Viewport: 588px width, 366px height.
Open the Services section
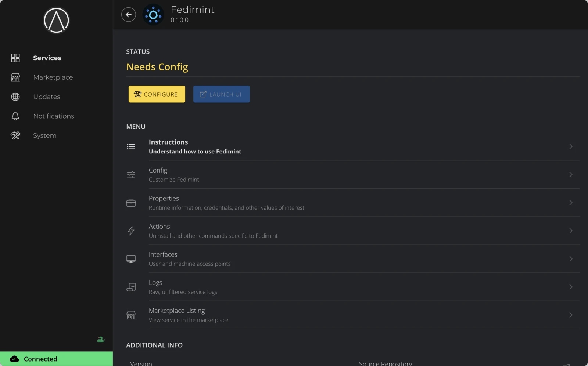tap(47, 58)
